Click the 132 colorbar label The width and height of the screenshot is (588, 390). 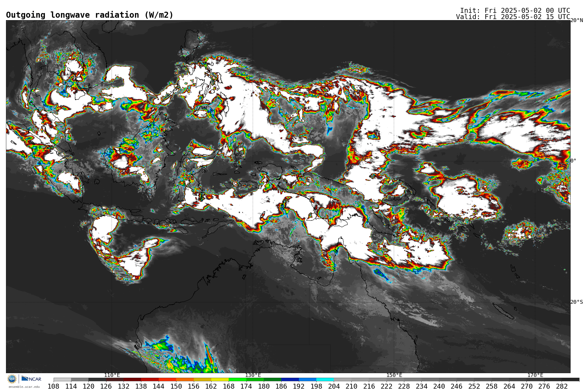click(124, 386)
